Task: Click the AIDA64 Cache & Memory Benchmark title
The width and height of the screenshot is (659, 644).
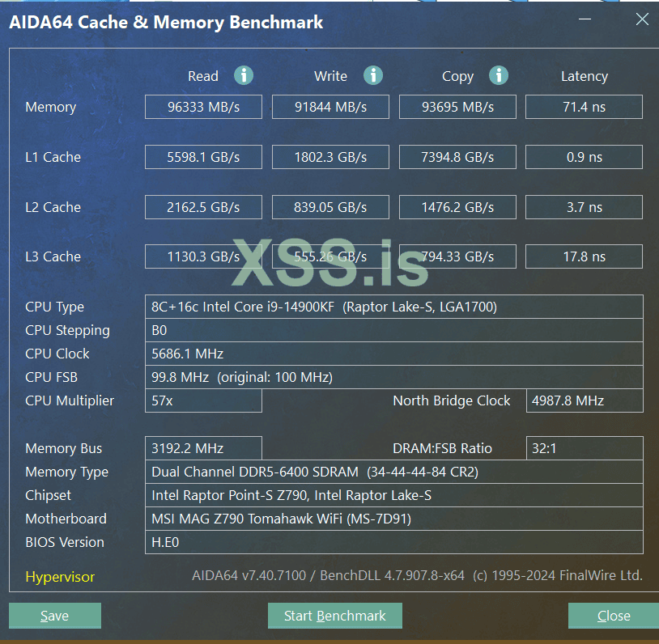Action: 166,23
